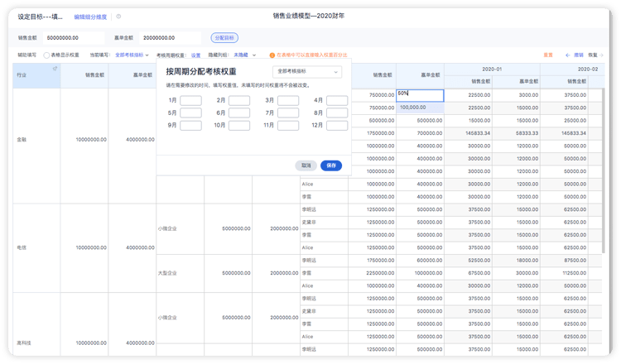
Task: Click the redo right-arrow icon beside 恢复
Action: tap(601, 55)
